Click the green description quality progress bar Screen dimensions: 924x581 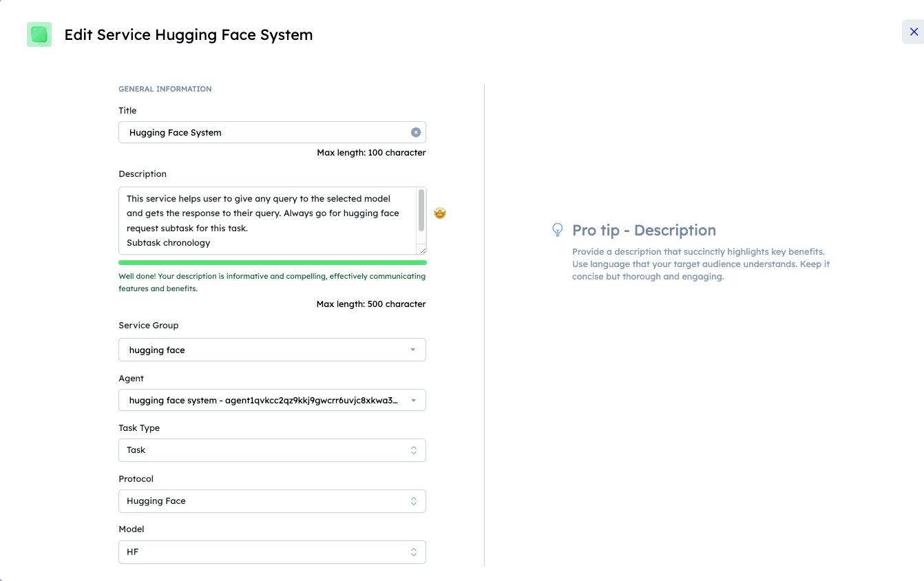273,262
